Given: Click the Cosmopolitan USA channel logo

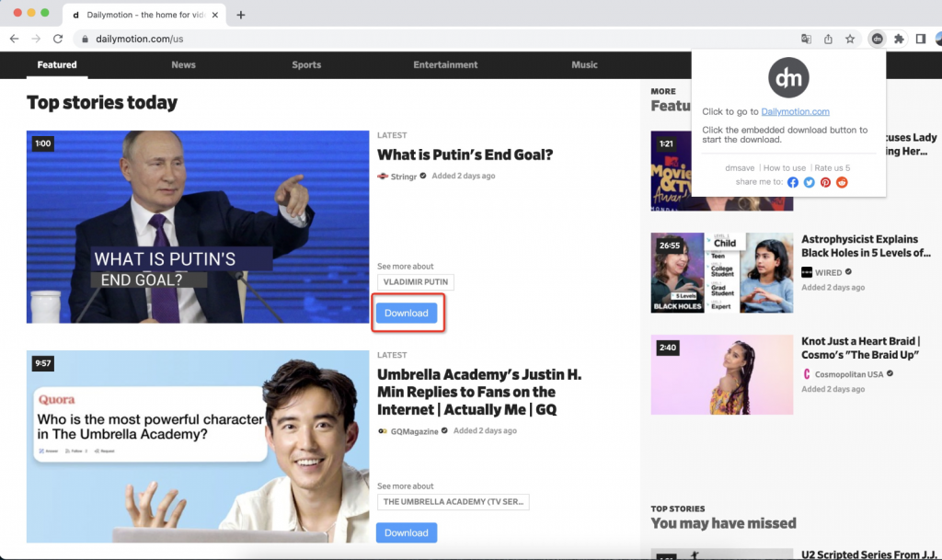Looking at the screenshot, I should (807, 374).
